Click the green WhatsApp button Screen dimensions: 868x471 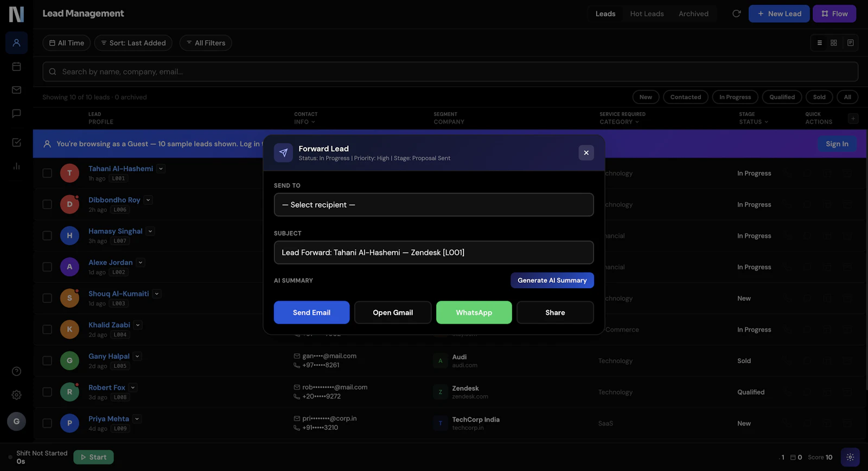[x=474, y=312]
